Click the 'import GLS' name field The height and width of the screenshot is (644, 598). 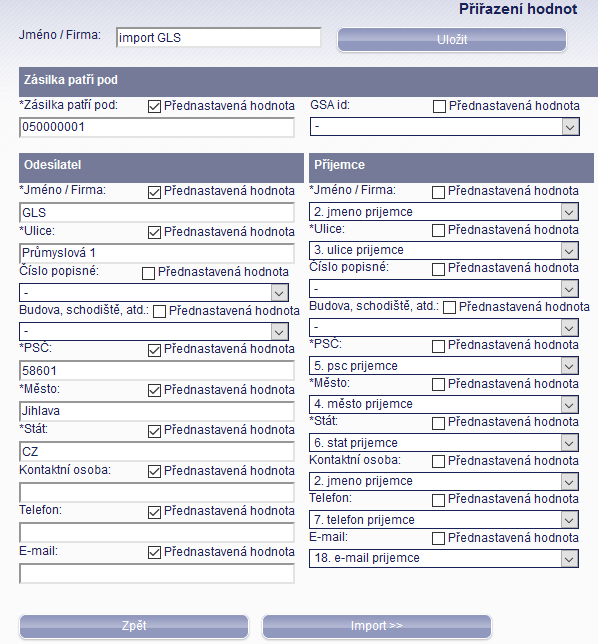pyautogui.click(x=218, y=38)
